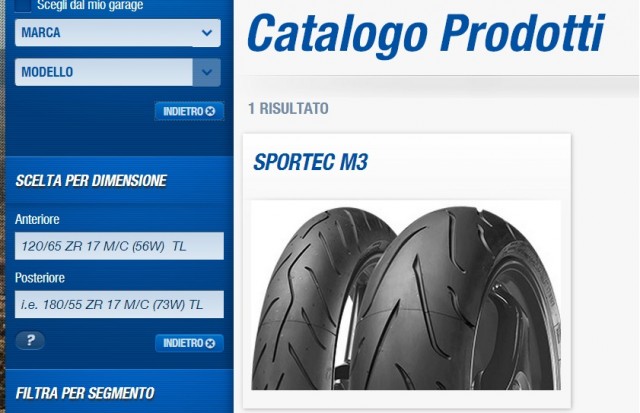Click the '1 RISULTATO' results count label
640x413 pixels.
click(x=289, y=109)
